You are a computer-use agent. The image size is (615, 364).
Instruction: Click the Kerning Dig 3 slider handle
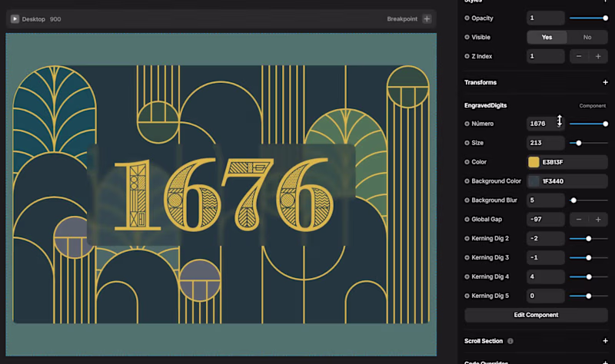(x=588, y=258)
